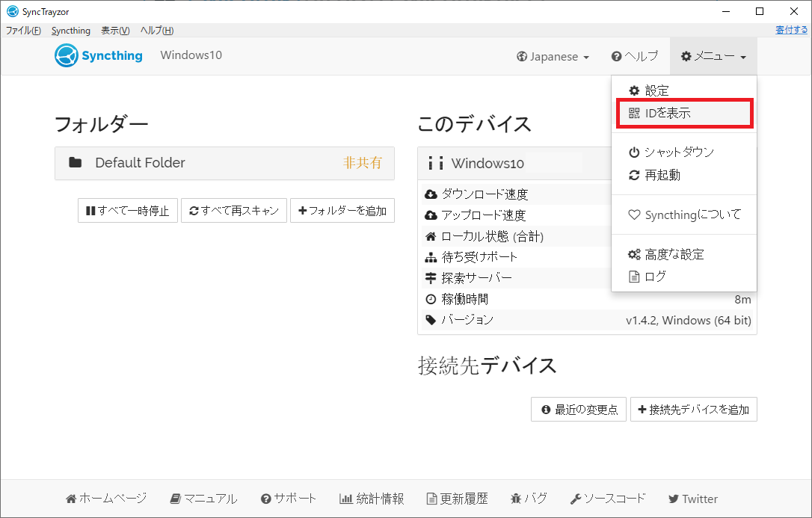This screenshot has height=518, width=812.
Task: Click the download cloud icon beside ダウンロード速度
Action: click(431, 194)
